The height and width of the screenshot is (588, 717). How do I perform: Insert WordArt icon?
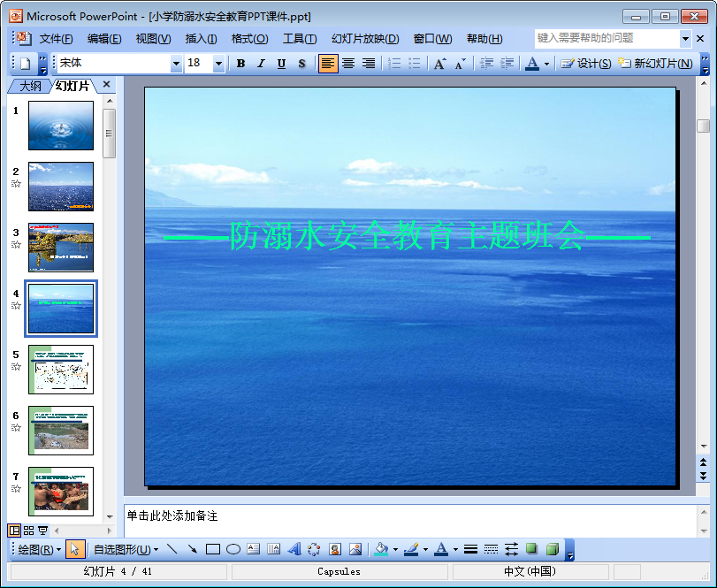pyautogui.click(x=294, y=549)
